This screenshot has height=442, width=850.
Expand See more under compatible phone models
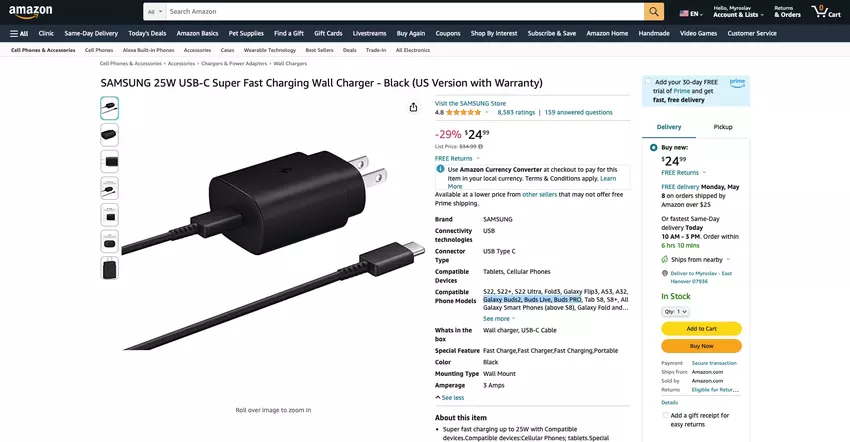pos(499,319)
